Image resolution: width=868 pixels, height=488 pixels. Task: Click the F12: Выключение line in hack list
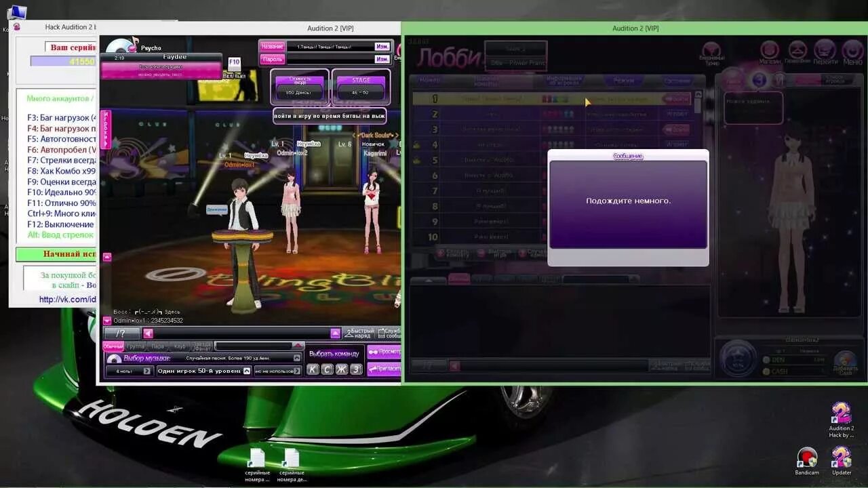[x=61, y=224]
